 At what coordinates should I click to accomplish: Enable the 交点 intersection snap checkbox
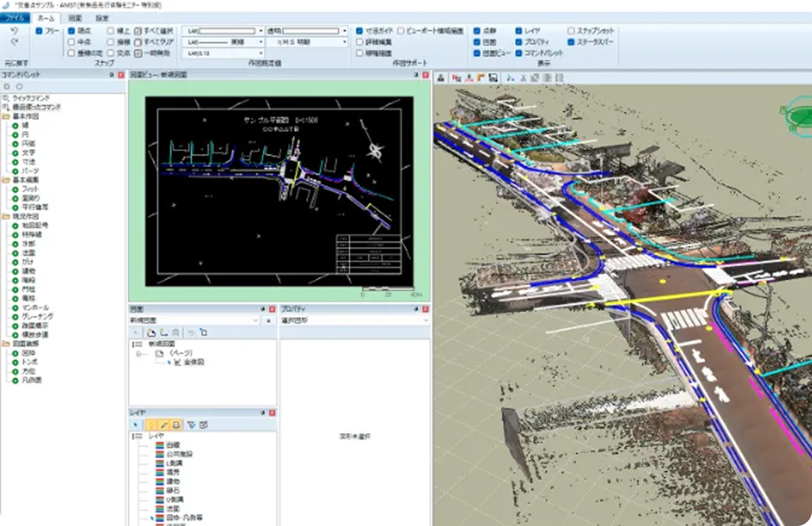tap(110, 53)
